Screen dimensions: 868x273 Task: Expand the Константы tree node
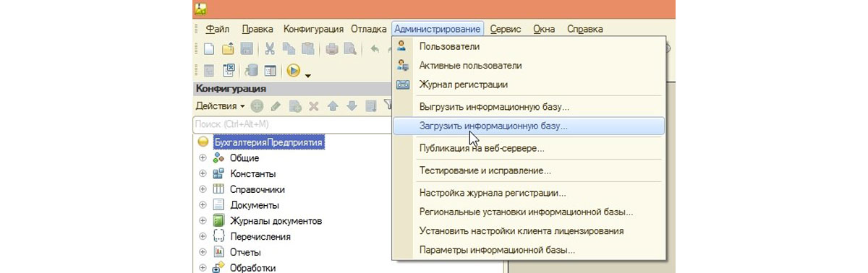point(203,174)
